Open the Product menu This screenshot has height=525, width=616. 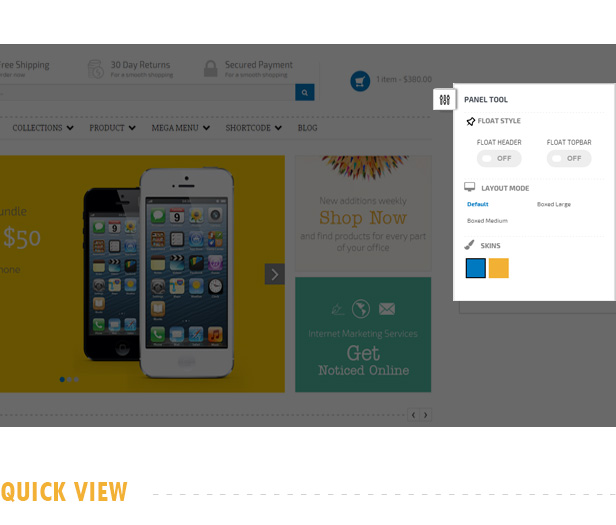pos(112,128)
